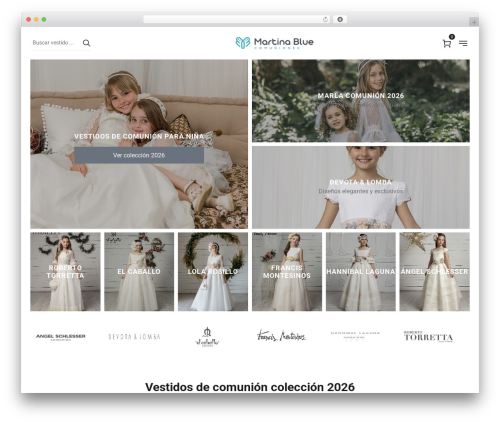Click the browser address bar

[237, 19]
